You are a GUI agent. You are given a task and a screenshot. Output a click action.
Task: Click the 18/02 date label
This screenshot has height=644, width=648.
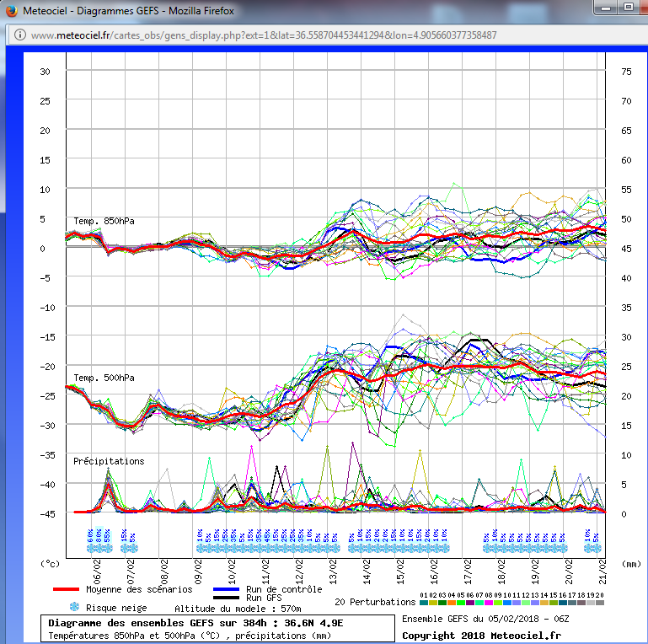501,572
